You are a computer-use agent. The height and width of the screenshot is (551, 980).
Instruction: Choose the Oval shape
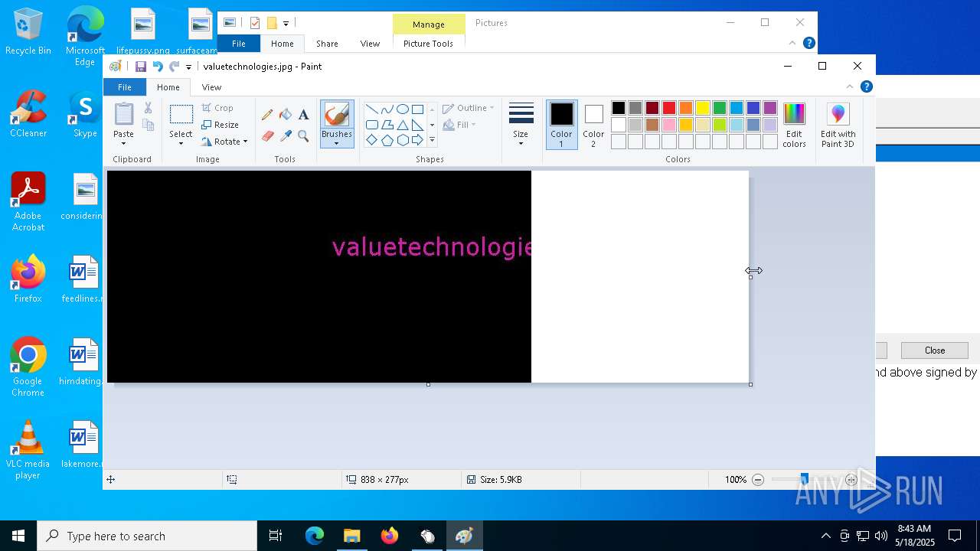tap(402, 109)
